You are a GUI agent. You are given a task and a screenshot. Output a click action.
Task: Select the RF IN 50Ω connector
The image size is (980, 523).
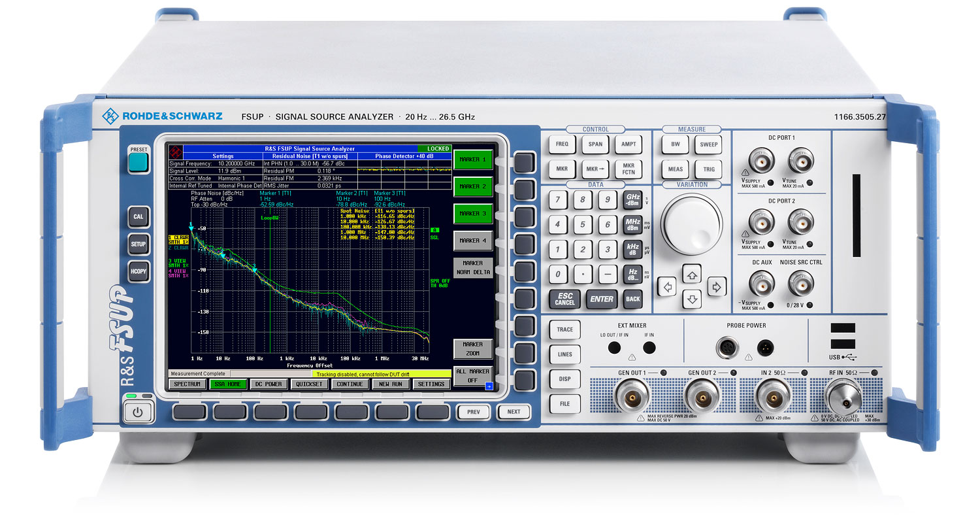(843, 397)
